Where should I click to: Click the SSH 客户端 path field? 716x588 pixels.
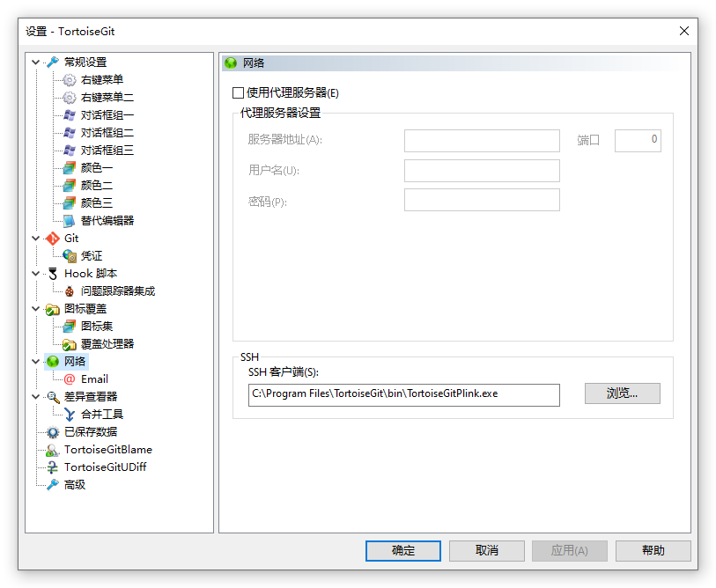pos(404,395)
